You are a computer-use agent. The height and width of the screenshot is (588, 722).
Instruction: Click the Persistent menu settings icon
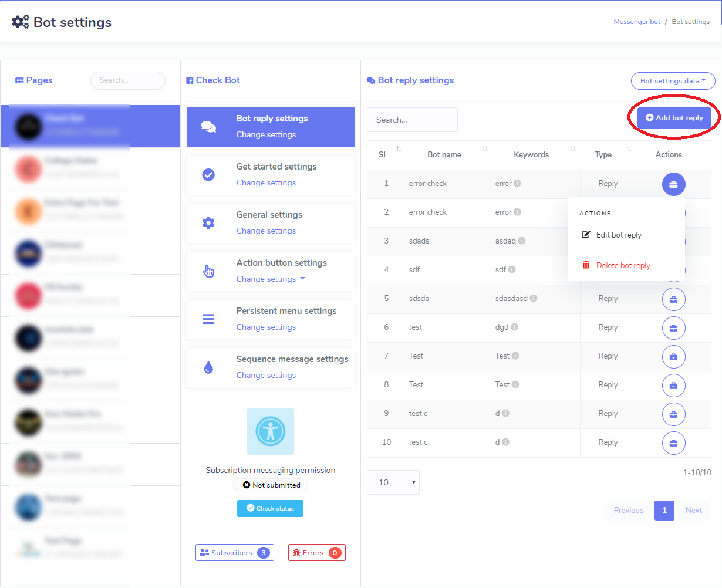[x=208, y=319]
